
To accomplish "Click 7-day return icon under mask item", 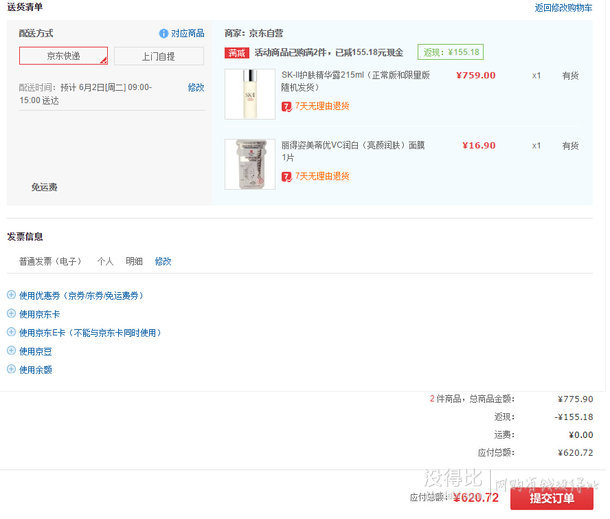I will 287,177.
